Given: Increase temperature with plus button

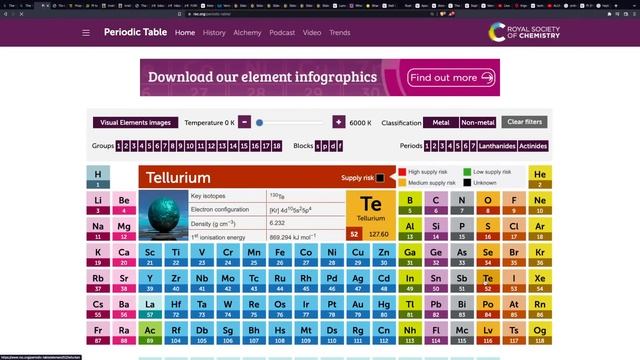Looking at the screenshot, I should click(338, 122).
